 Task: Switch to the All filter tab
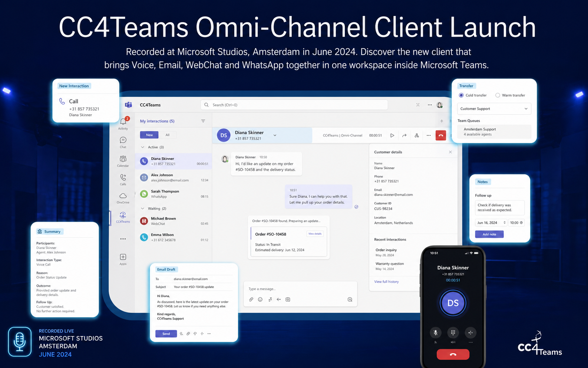click(168, 135)
